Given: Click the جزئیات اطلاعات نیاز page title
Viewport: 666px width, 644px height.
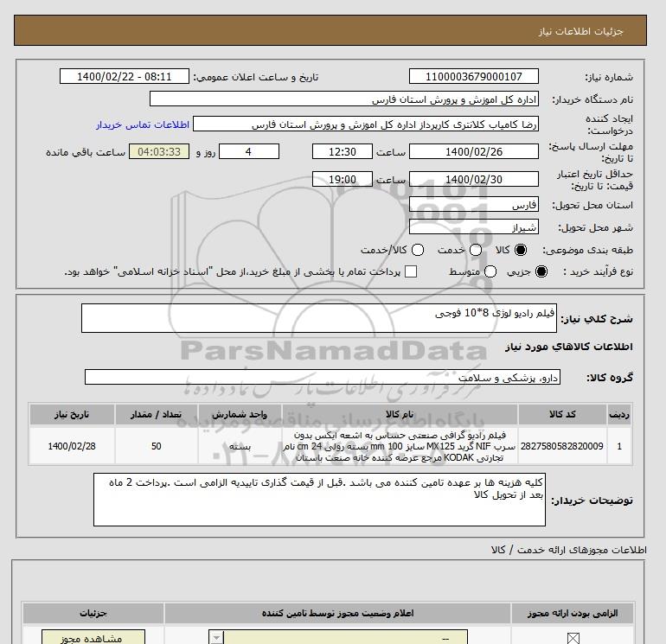Looking at the screenshot, I should click(x=580, y=31).
